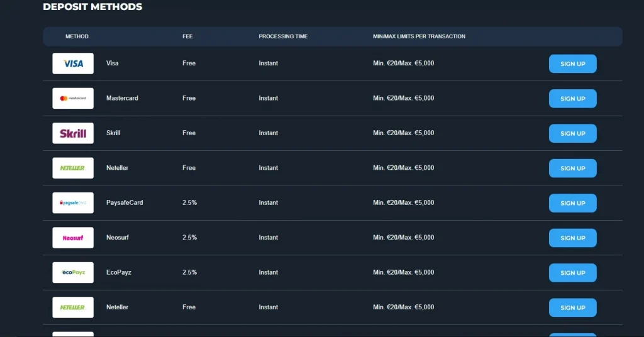Click Instant processing time in PaysafeCard row
The width and height of the screenshot is (644, 337).
[268, 203]
